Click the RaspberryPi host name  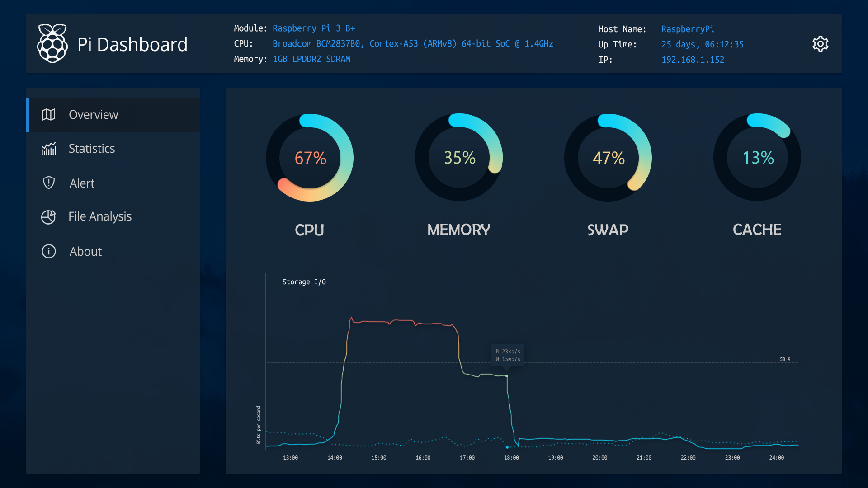point(688,29)
